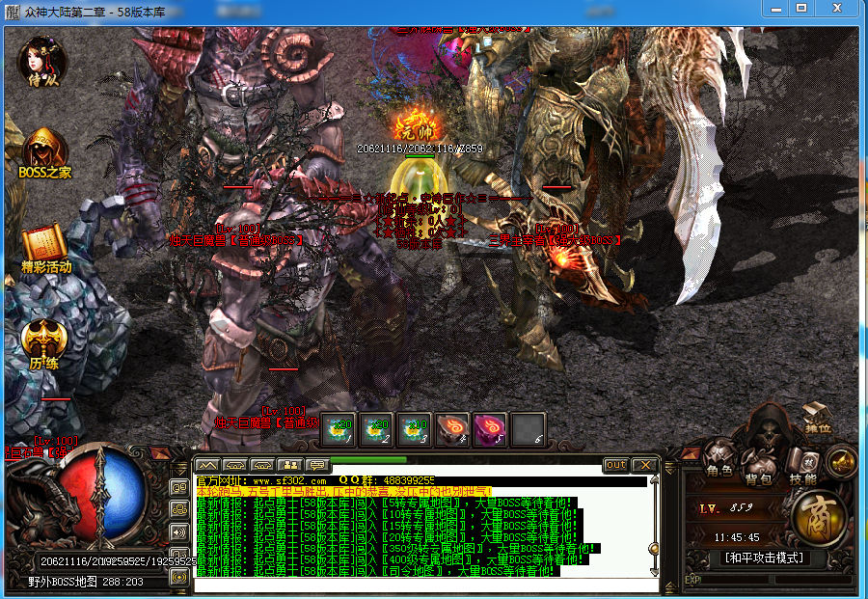Select 烛天巨魔兽【普通级BOSS】 in the upper left
Viewport: 868px width, 599px height.
coord(237,240)
